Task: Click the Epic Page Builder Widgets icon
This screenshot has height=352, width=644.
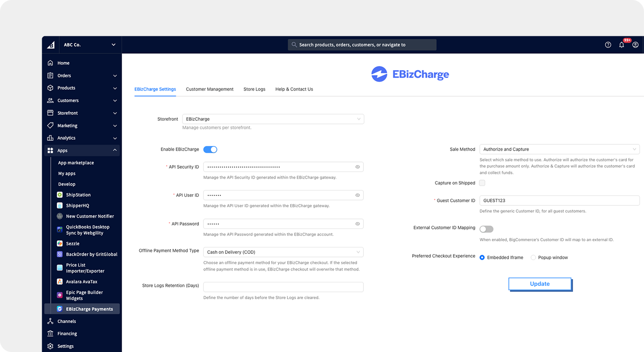Action: (x=60, y=295)
